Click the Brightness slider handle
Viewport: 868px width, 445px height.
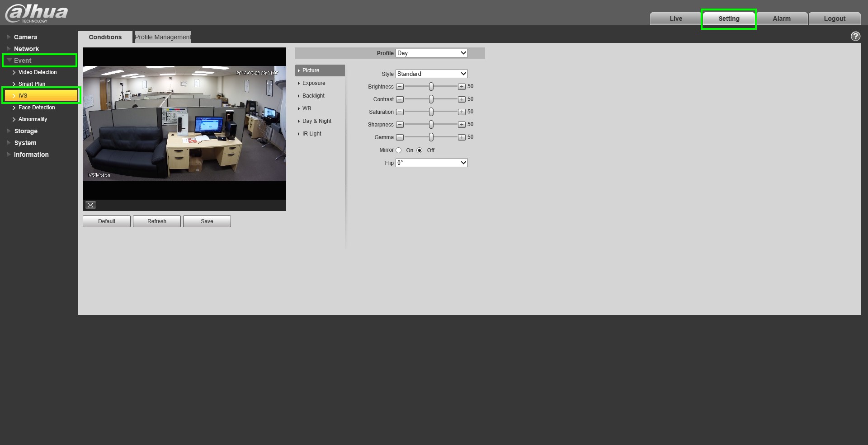coord(431,86)
